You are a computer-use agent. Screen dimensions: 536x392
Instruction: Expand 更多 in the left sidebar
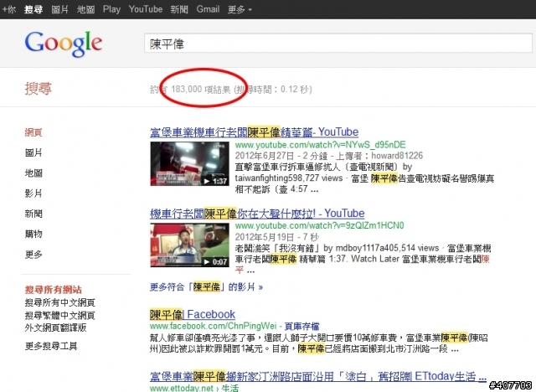click(33, 255)
